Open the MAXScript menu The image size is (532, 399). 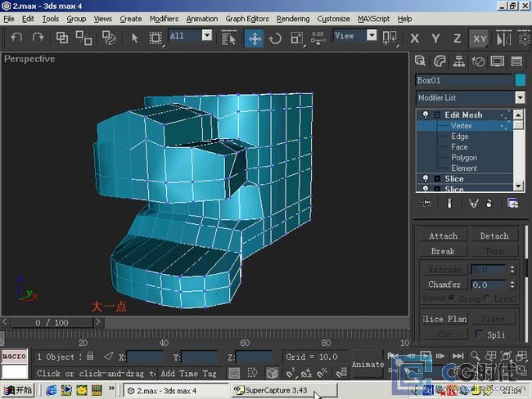click(373, 19)
